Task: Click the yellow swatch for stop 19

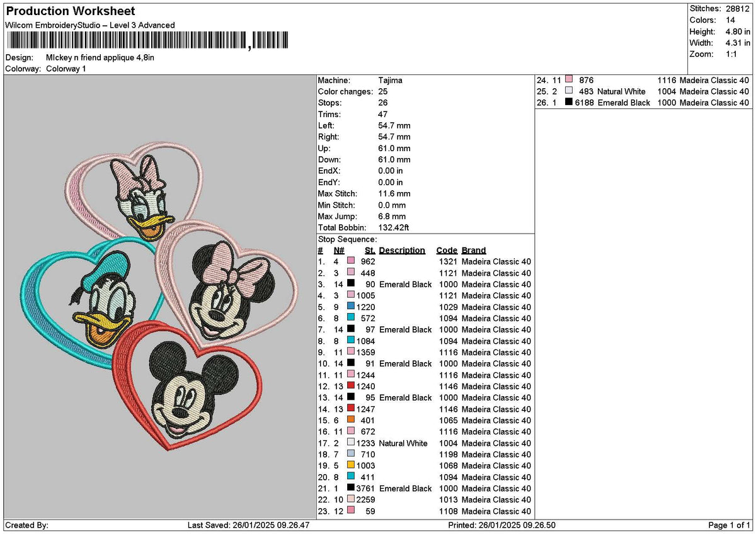Action: (351, 465)
